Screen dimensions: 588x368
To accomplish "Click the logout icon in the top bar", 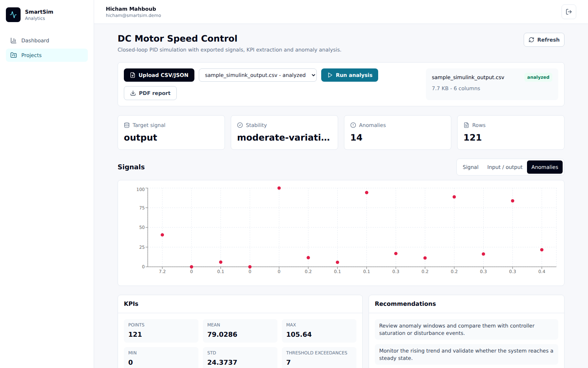I will point(569,12).
